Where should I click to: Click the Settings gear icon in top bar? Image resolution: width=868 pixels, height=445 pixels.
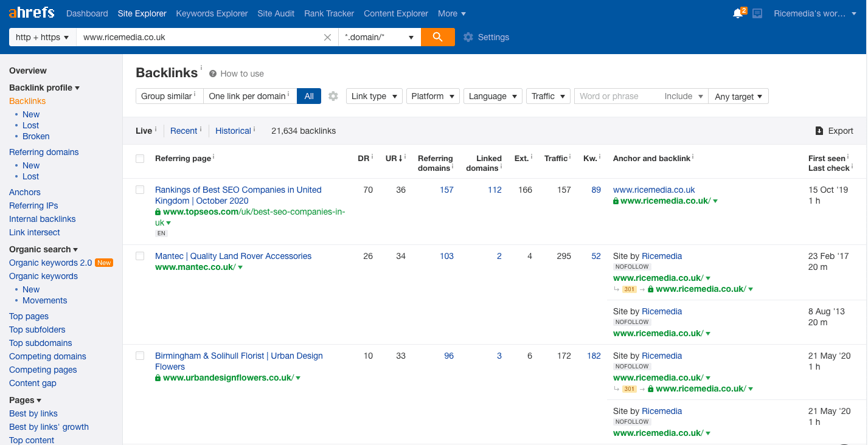[468, 37]
